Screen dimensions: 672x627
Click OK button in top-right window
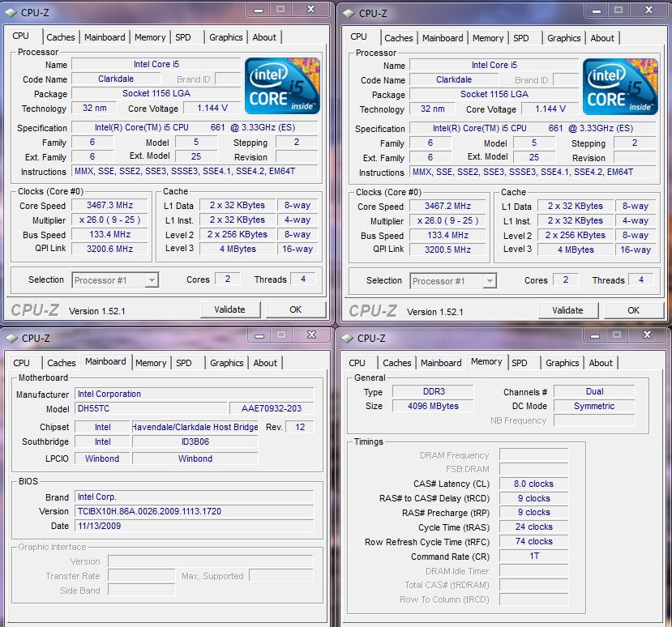[633, 310]
